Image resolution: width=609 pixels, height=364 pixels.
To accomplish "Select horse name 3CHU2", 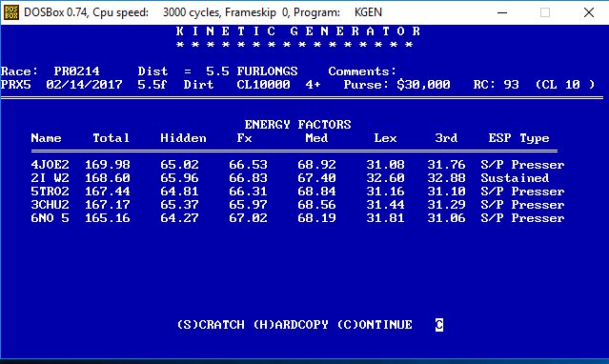I will 51,205.
